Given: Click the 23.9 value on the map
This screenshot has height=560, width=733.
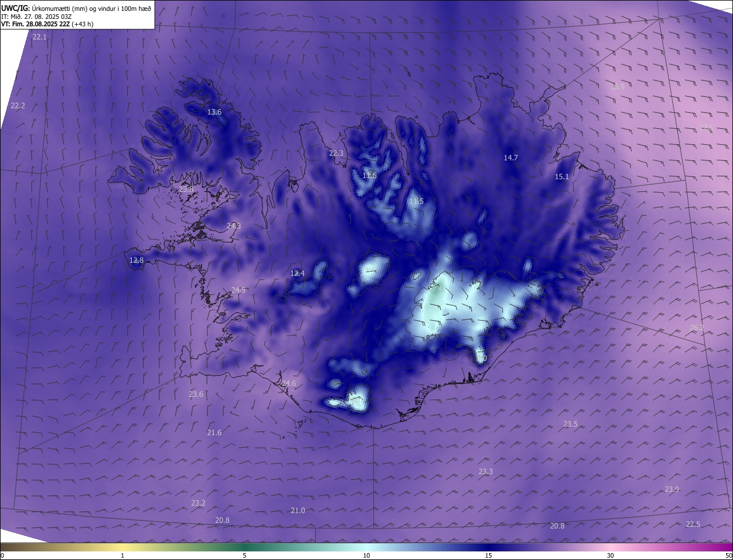Looking at the screenshot, I should (x=672, y=490).
